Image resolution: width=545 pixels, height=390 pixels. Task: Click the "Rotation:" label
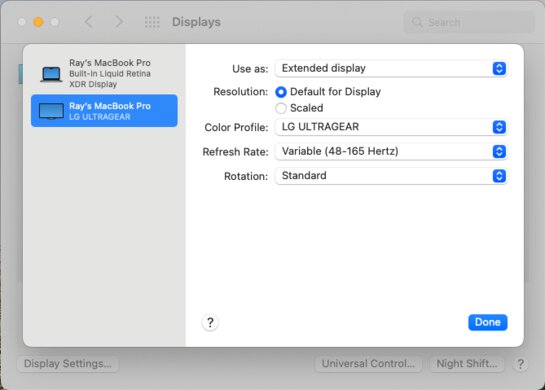246,176
